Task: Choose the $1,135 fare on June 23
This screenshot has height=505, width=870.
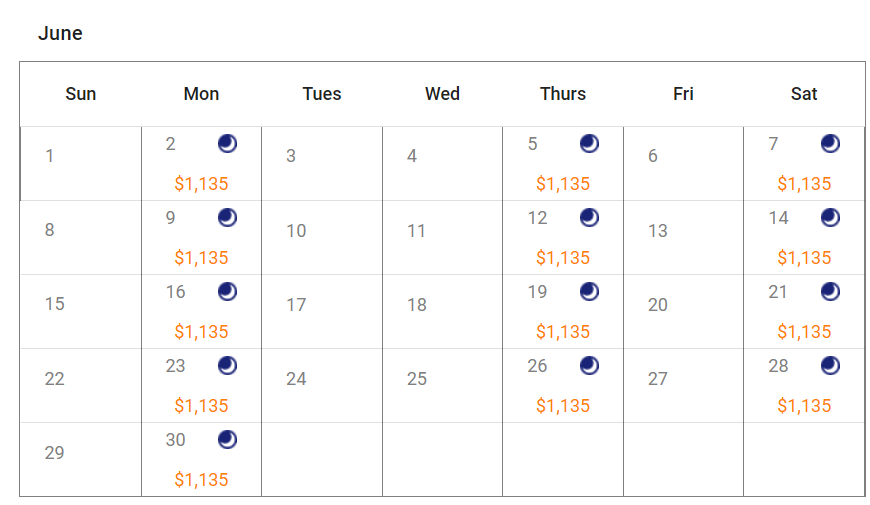Action: point(201,406)
